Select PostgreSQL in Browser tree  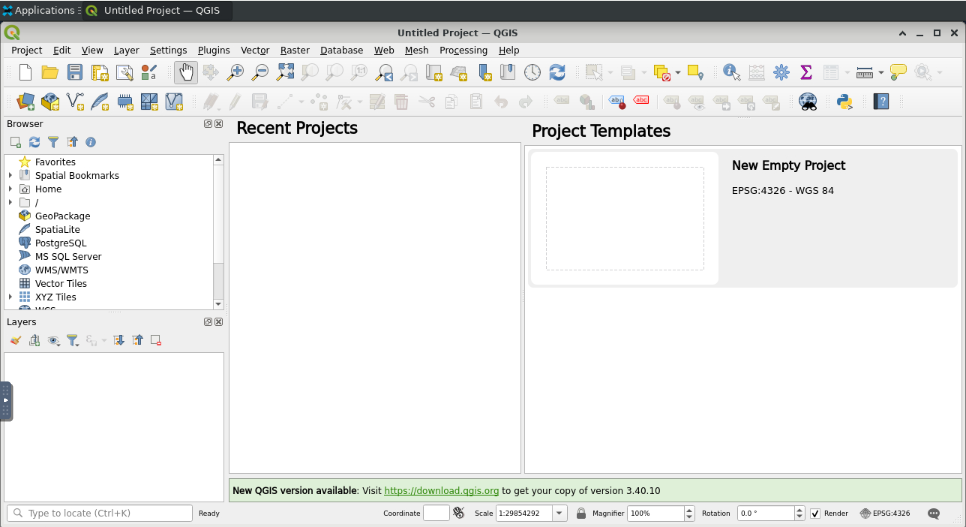pos(60,243)
